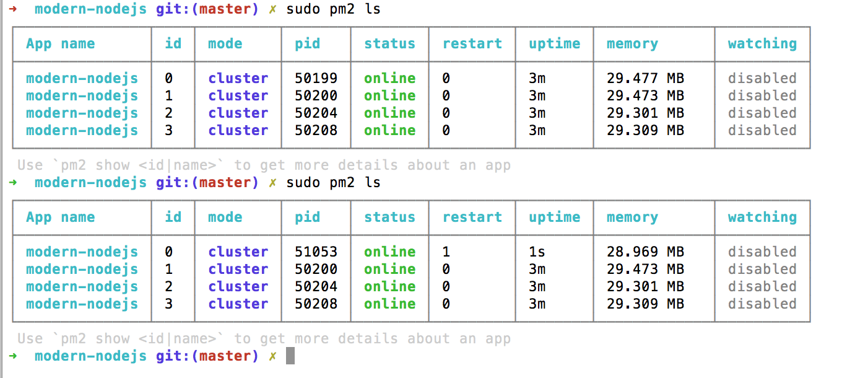
Task: Click pid 50200 in first table
Action: click(x=316, y=95)
